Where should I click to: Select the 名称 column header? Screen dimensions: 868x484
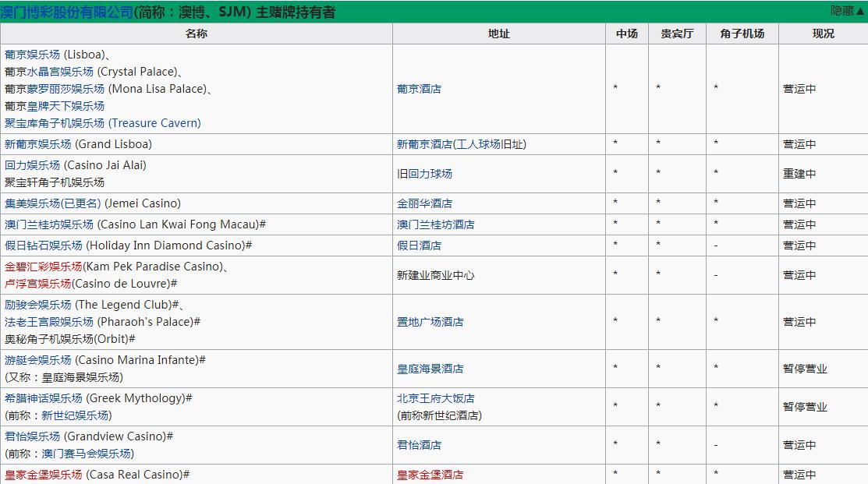[x=197, y=34]
